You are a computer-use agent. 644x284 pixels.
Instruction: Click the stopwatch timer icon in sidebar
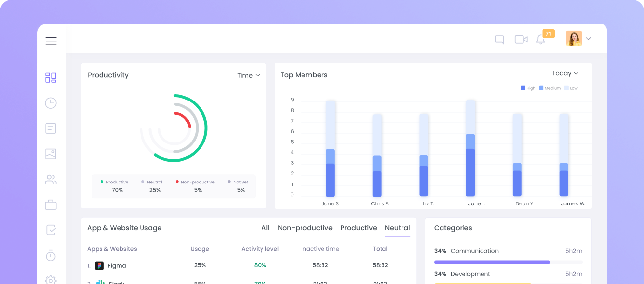tap(50, 255)
